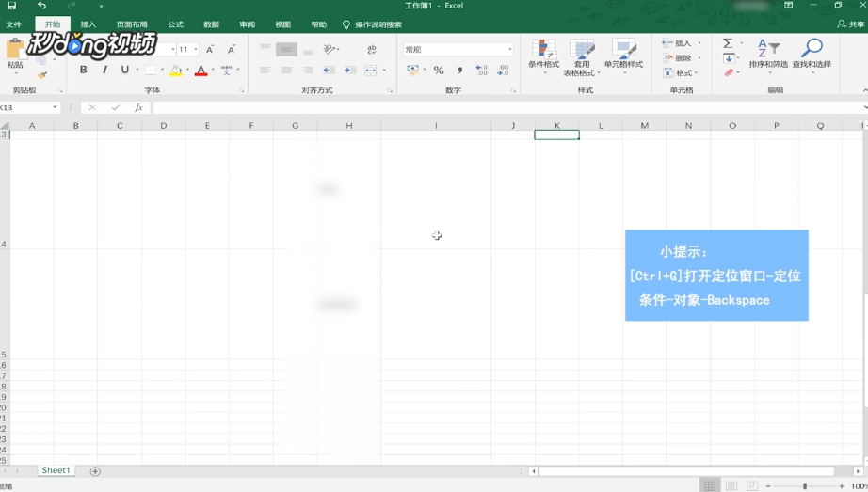Click AutoSum sigma icon
The image size is (868, 492).
click(x=729, y=42)
